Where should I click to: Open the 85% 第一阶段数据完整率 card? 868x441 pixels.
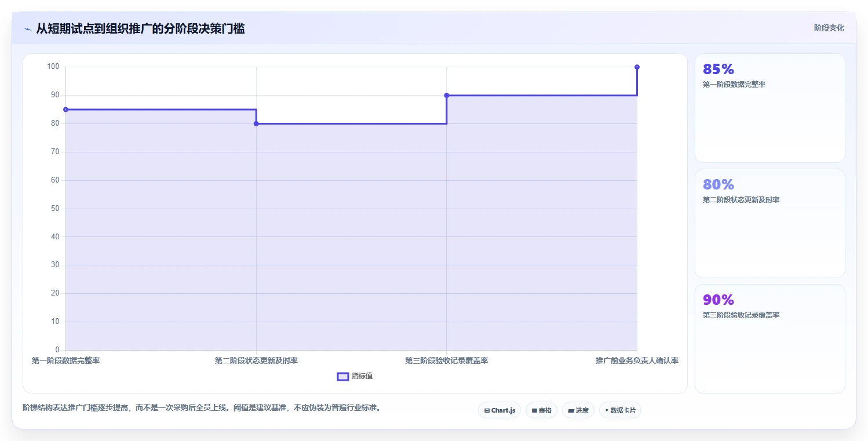click(x=770, y=108)
